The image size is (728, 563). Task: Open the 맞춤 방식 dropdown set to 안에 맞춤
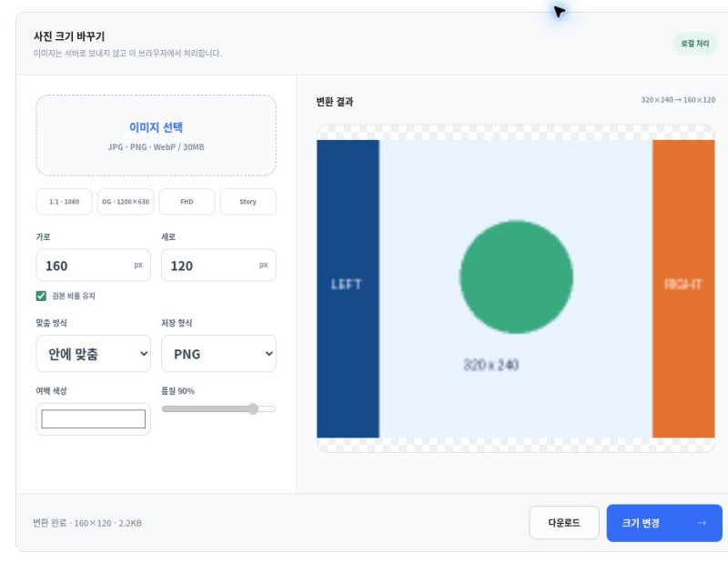[x=94, y=354]
